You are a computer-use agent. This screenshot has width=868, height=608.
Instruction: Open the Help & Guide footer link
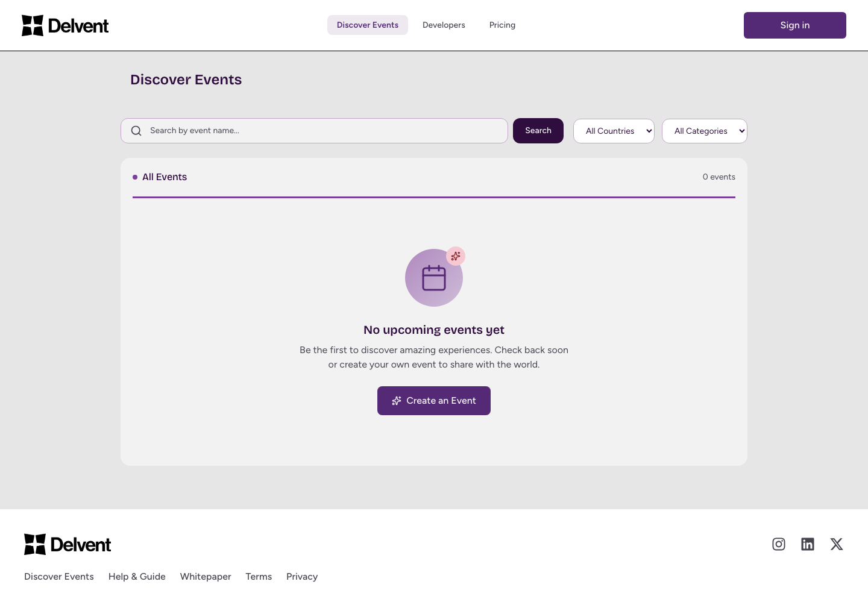coord(137,577)
